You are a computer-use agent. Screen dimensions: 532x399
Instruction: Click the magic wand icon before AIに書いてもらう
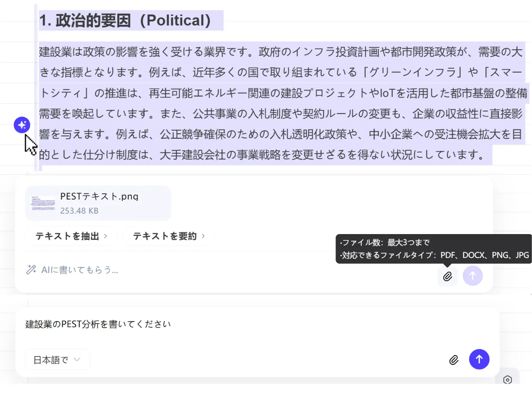point(31,270)
